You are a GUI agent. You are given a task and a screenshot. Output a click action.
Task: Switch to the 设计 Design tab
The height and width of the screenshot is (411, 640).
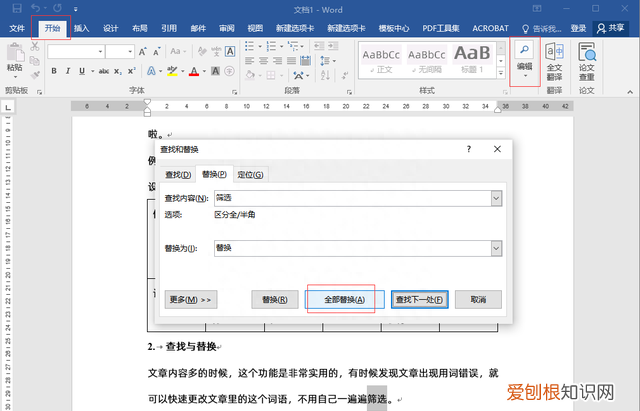coord(110,28)
